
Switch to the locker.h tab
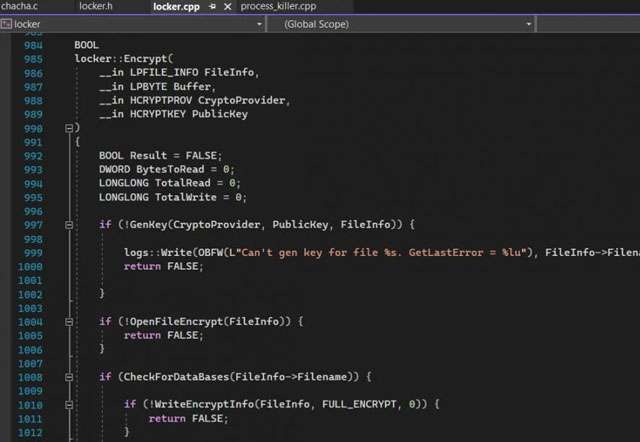(96, 6)
